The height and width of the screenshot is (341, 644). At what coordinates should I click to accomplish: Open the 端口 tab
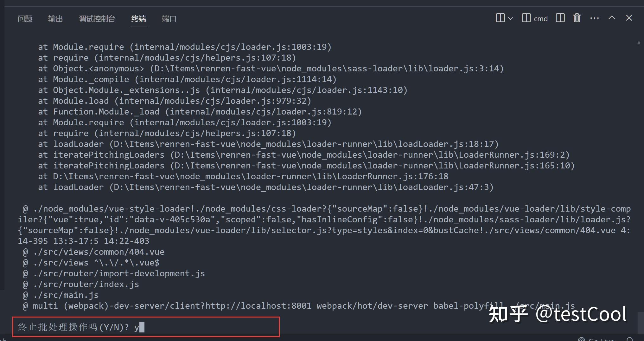[169, 19]
